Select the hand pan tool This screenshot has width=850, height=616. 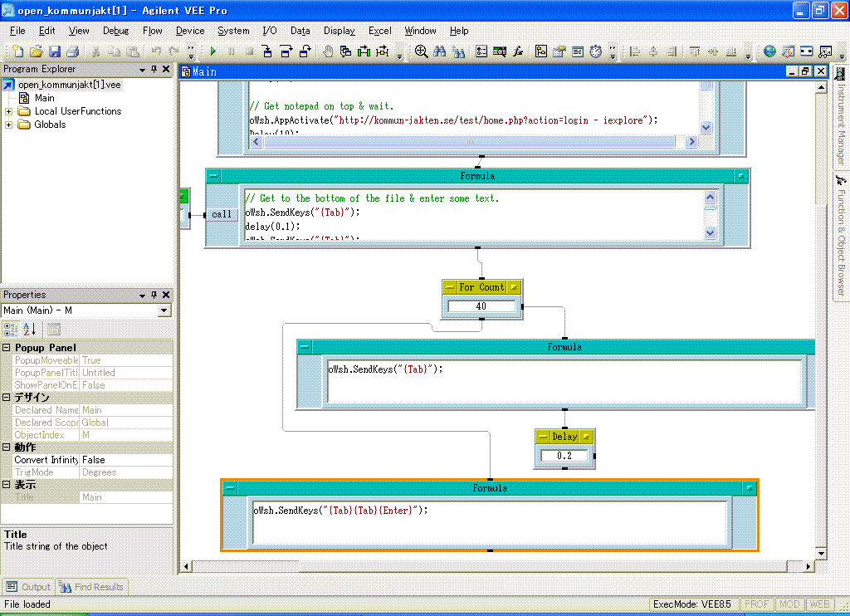[x=328, y=51]
